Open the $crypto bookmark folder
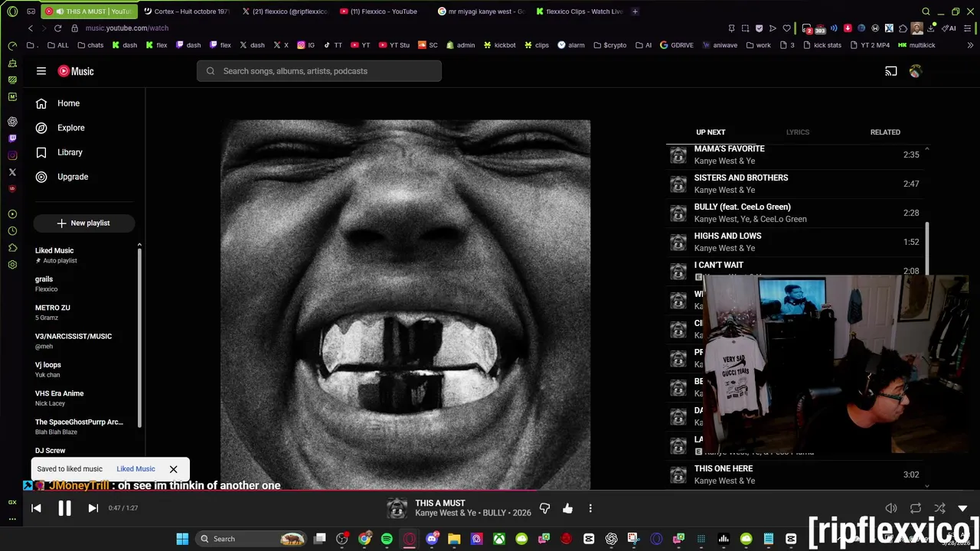The image size is (980, 551). pyautogui.click(x=609, y=45)
